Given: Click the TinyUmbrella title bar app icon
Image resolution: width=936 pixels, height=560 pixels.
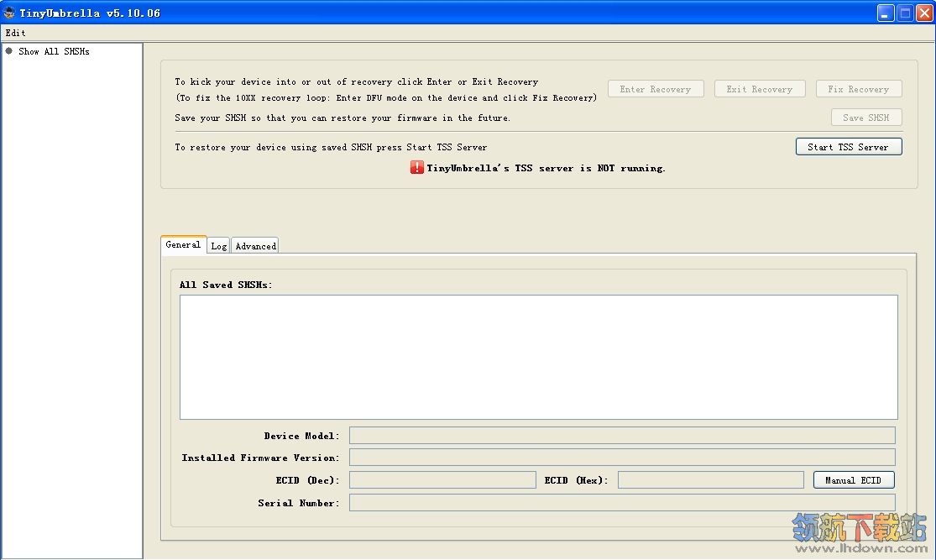Looking at the screenshot, I should pyautogui.click(x=9, y=13).
